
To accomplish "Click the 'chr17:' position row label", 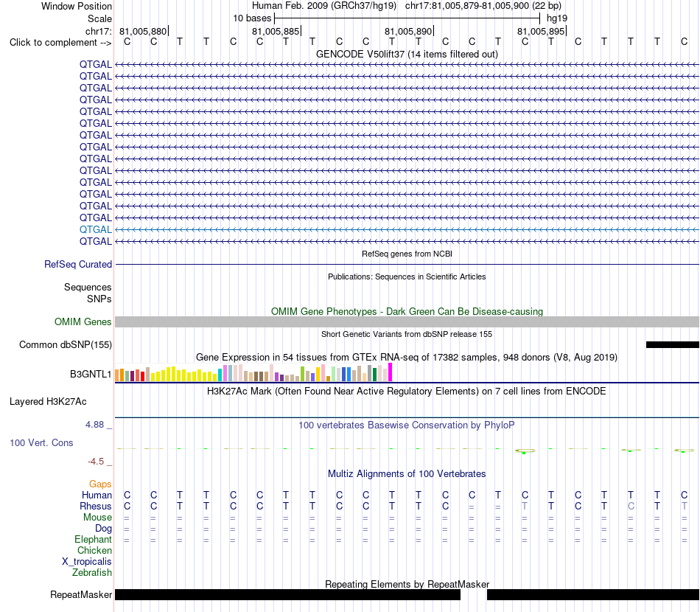I will click(x=99, y=31).
